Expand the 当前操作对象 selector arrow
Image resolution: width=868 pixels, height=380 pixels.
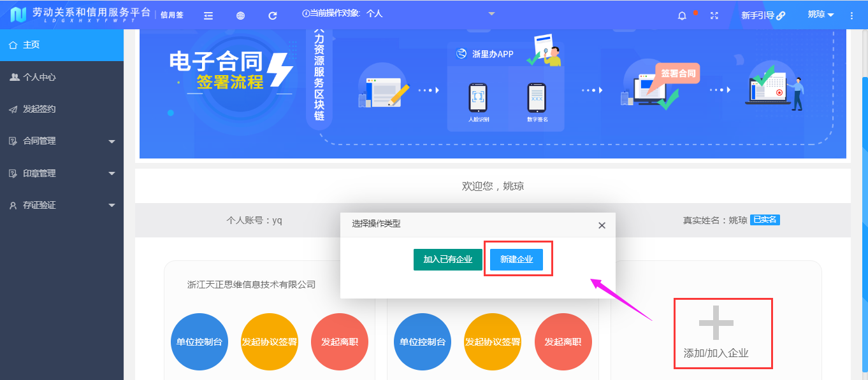pyautogui.click(x=491, y=13)
